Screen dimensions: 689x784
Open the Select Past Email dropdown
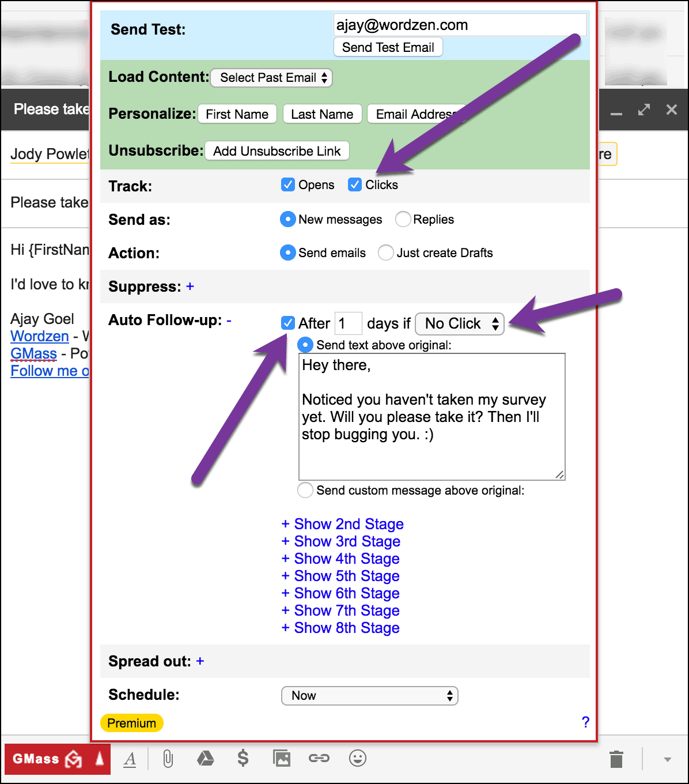[271, 78]
